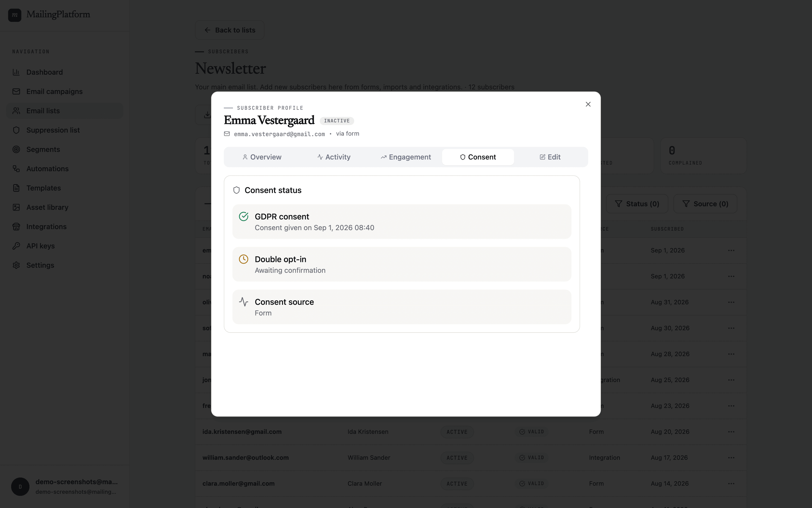The image size is (812, 508).
Task: Click the Consent source pulse icon
Action: (x=244, y=302)
